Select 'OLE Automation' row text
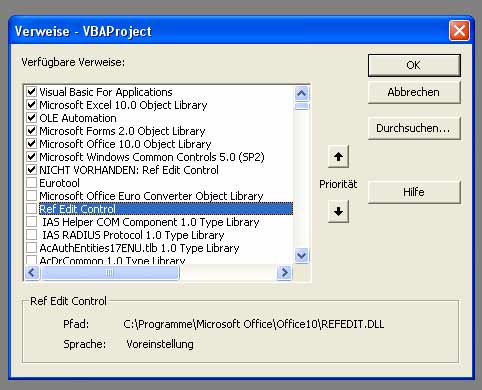This screenshot has height=390, width=482. coord(78,118)
